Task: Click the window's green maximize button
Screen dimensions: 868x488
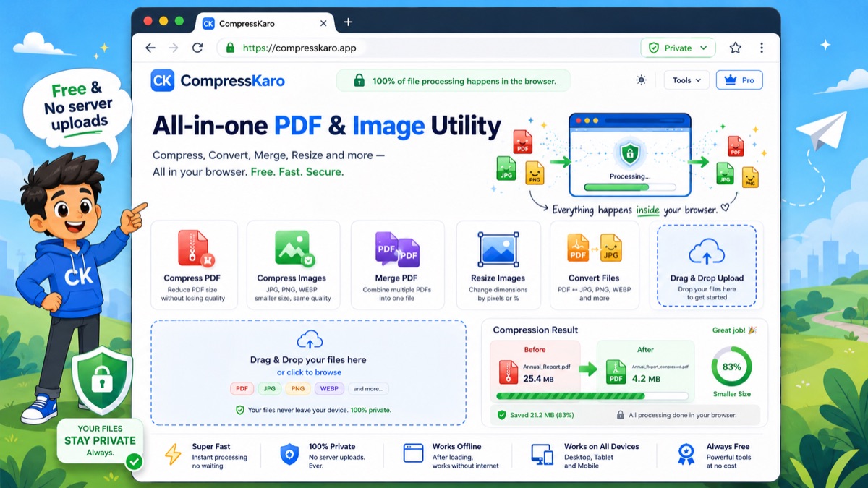Action: pyautogui.click(x=179, y=22)
